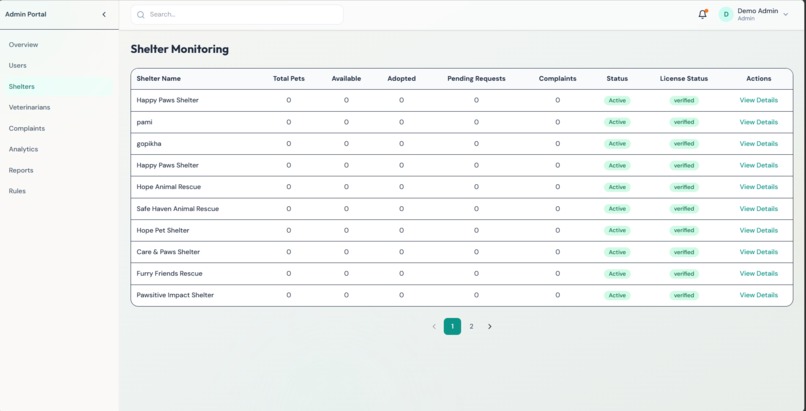Click the search magnifier icon
Image resolution: width=806 pixels, height=411 pixels.
pyautogui.click(x=141, y=15)
